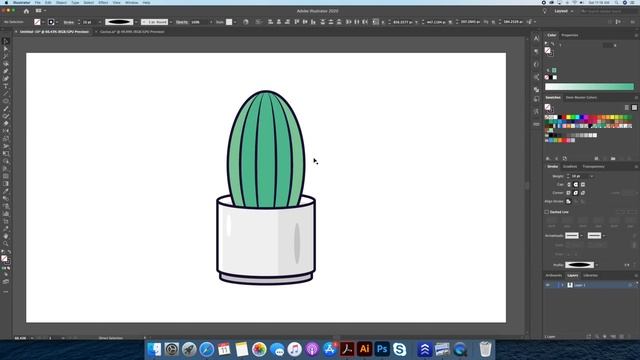The image size is (640, 360).
Task: Open the File menu
Action: pyautogui.click(x=38, y=2)
